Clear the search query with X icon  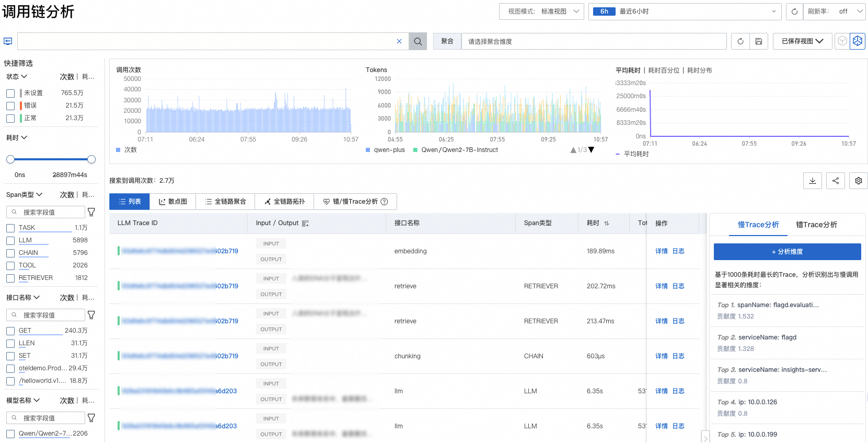click(x=399, y=41)
